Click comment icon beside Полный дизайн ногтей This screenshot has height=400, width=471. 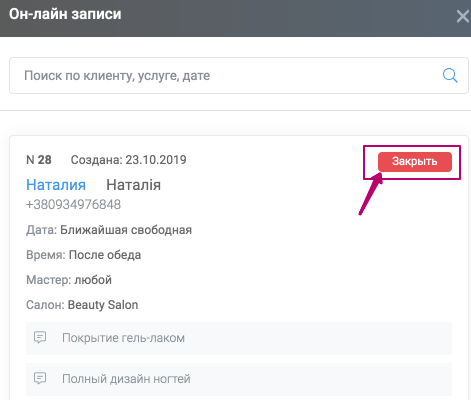click(40, 378)
